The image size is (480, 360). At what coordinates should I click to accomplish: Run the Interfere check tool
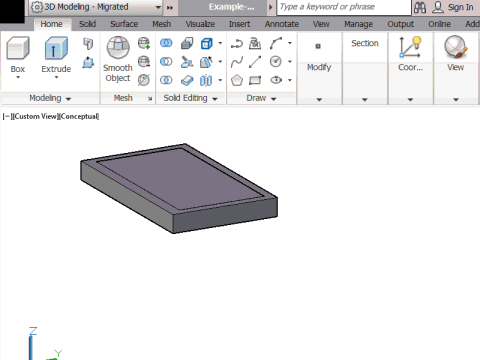[187, 43]
